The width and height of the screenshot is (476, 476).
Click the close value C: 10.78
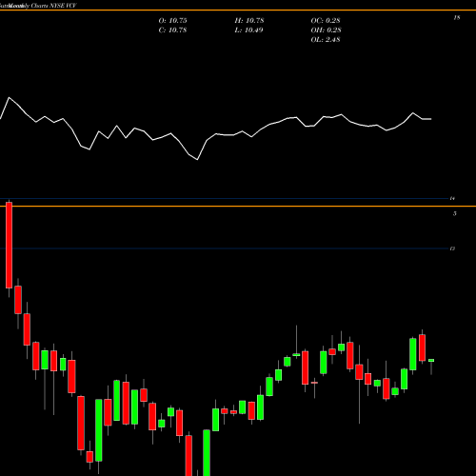click(x=172, y=30)
